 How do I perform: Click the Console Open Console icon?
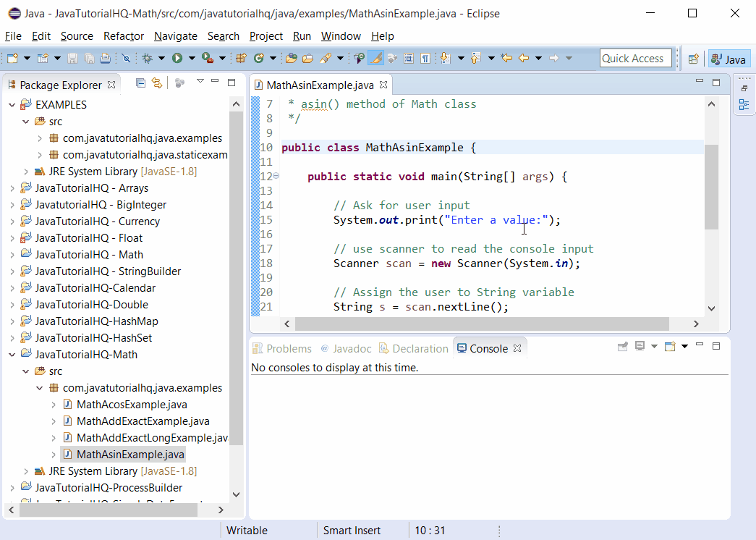pos(670,346)
